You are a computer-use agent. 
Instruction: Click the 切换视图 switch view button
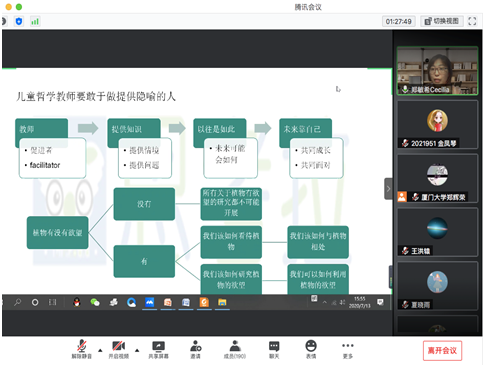441,21
